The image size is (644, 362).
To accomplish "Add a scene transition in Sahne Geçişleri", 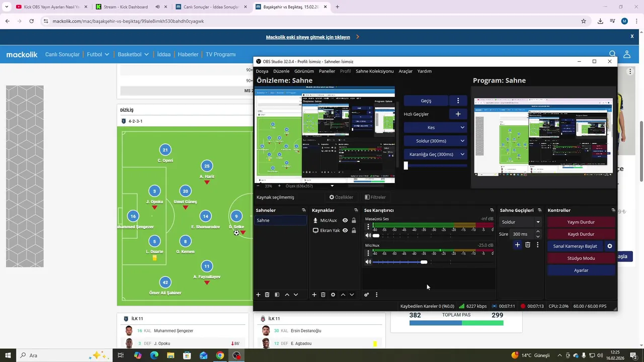I will [517, 245].
